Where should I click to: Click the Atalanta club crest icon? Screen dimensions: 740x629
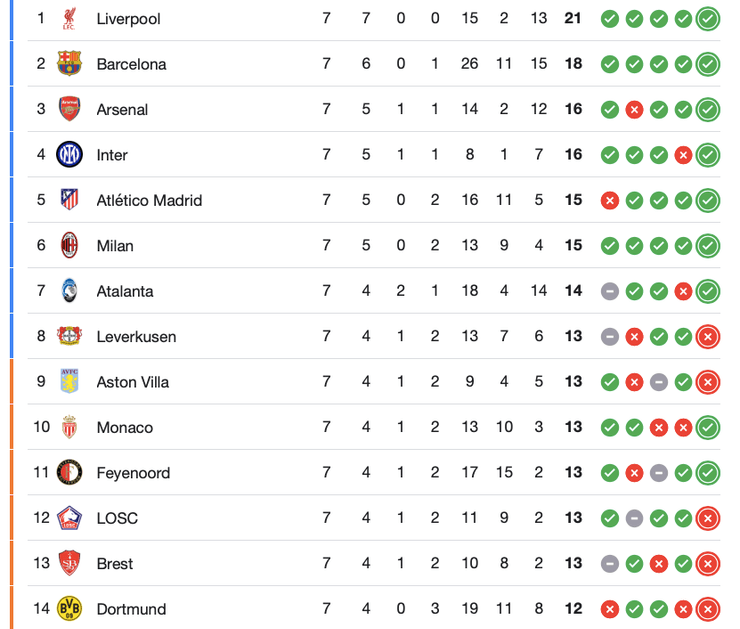(x=69, y=291)
